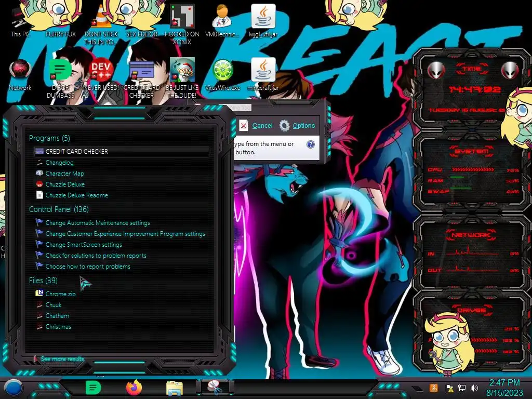Click the left alien head on Time widget

click(436, 70)
